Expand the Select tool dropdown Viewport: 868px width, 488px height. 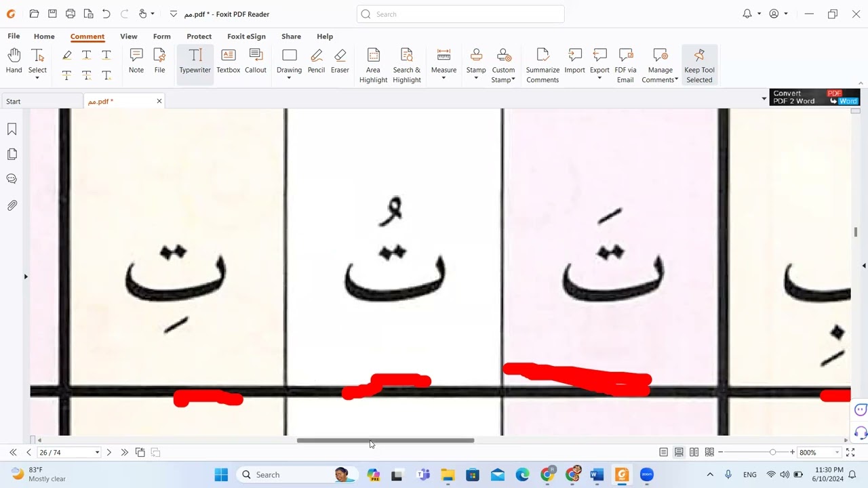[37, 78]
